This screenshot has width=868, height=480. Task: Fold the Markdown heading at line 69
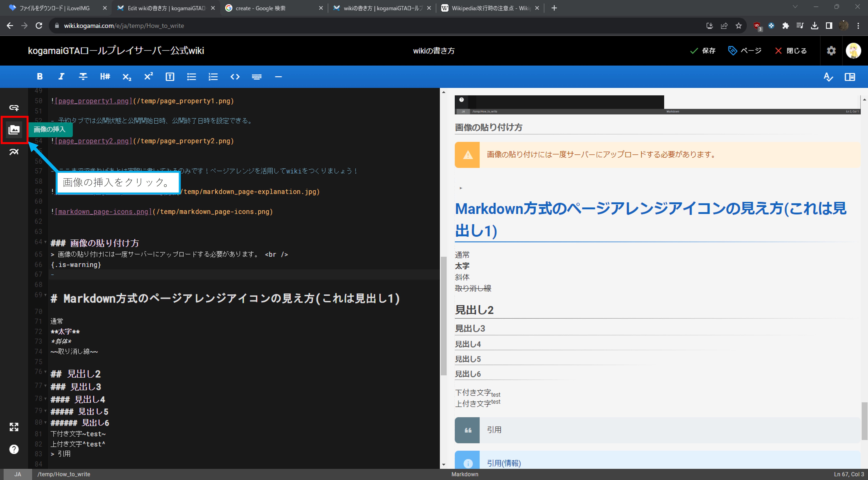(x=46, y=295)
